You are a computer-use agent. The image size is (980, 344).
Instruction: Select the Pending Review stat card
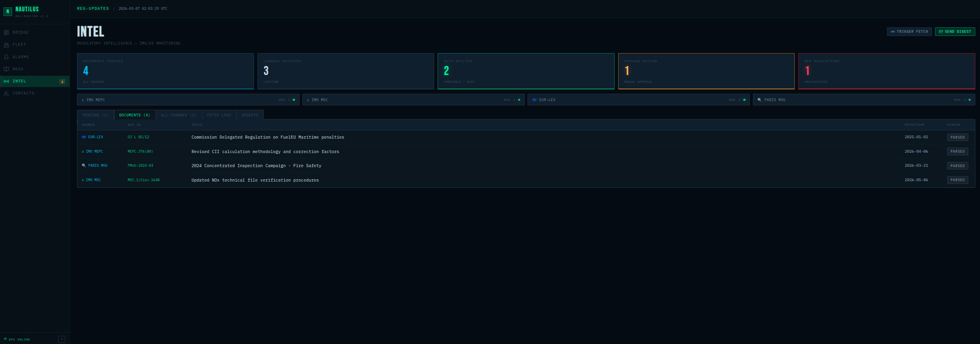point(706,71)
